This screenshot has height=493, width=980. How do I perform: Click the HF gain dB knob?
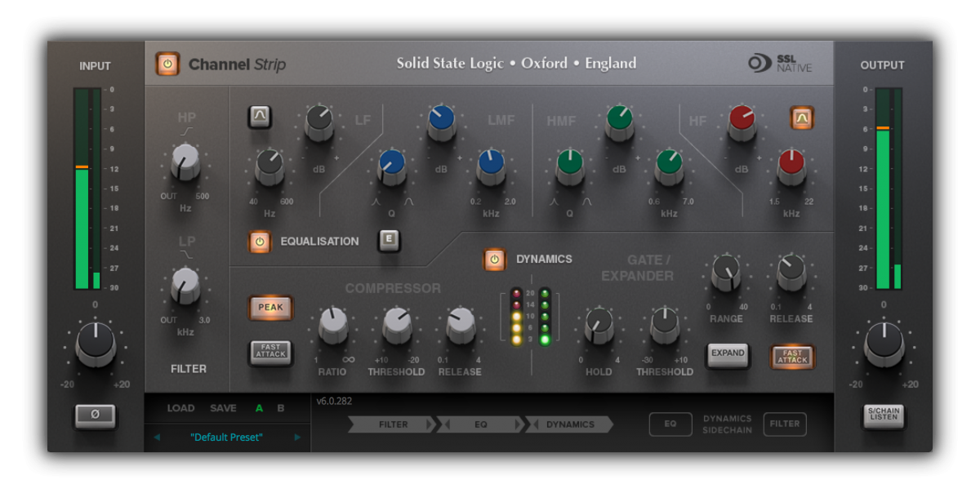tap(742, 122)
